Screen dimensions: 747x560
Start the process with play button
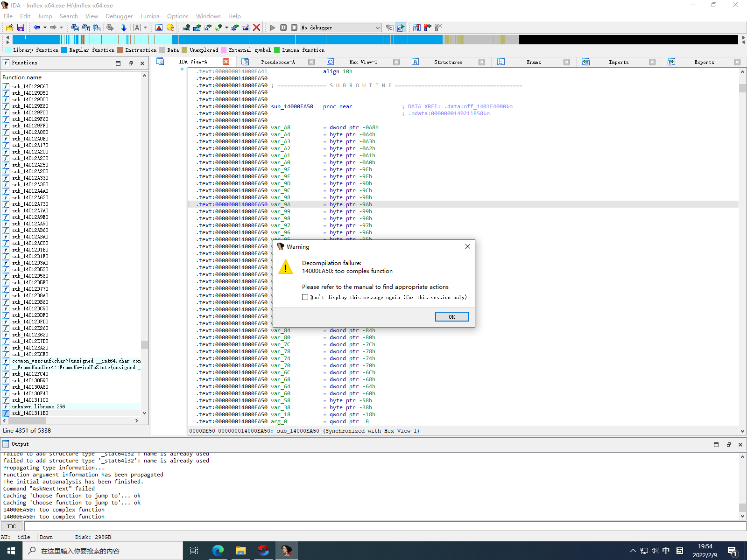pos(273,28)
